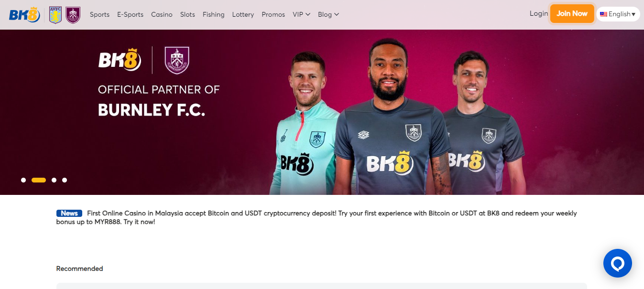Click the BK8 logo in the header
This screenshot has height=289, width=644.
pos(25,15)
